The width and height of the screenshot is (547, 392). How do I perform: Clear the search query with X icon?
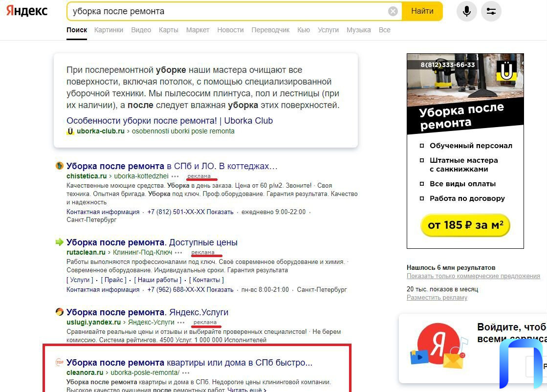(x=393, y=11)
